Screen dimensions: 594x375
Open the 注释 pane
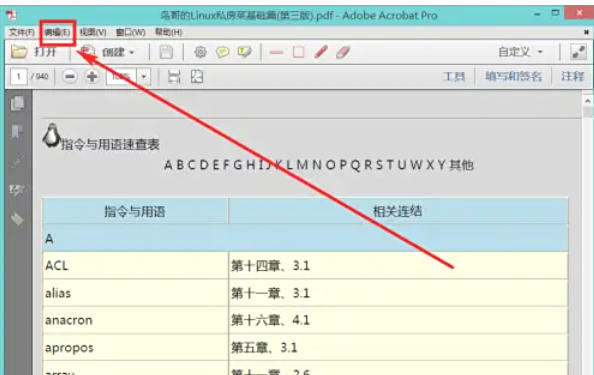[572, 77]
